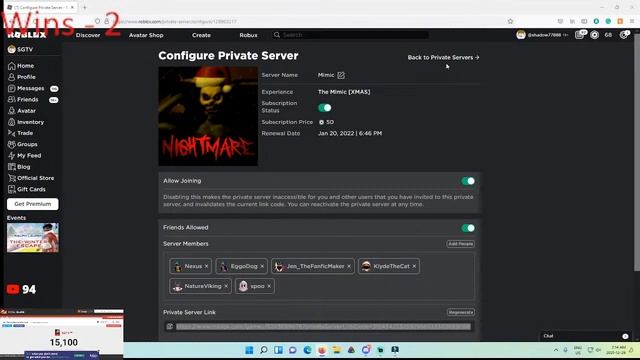Click the Add People button

[460, 244]
